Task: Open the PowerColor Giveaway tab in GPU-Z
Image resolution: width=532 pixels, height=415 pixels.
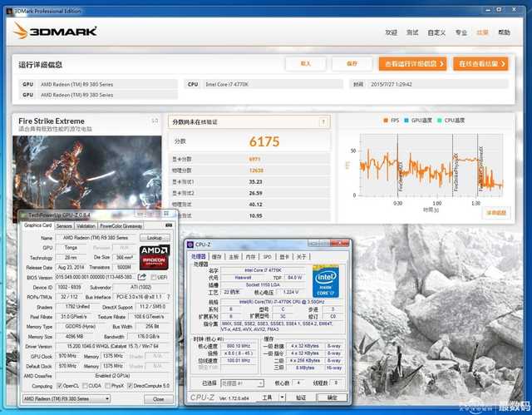Action: 121,226
